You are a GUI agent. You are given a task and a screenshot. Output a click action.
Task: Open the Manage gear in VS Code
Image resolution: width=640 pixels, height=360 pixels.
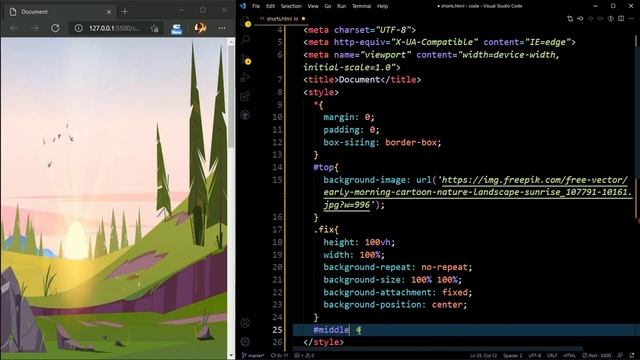pyautogui.click(x=245, y=342)
